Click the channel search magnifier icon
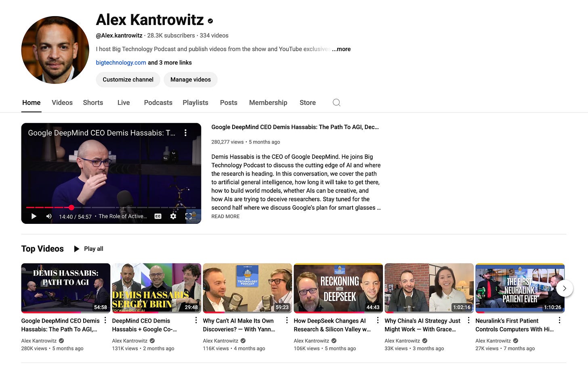The height and width of the screenshot is (365, 588). [336, 102]
